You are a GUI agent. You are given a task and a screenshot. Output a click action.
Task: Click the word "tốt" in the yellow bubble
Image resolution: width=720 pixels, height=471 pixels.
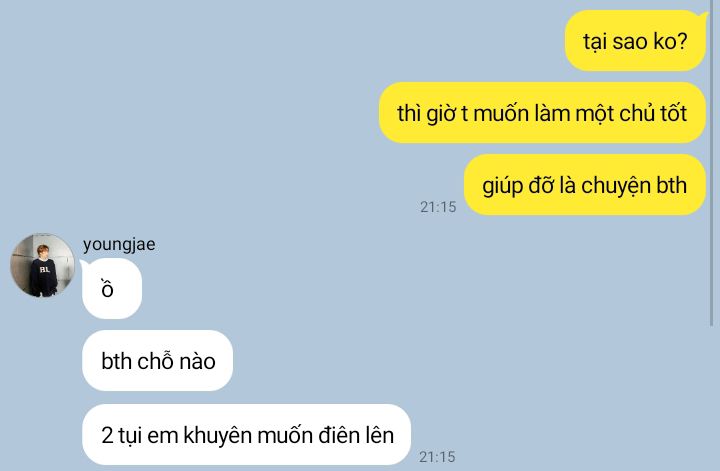click(674, 113)
